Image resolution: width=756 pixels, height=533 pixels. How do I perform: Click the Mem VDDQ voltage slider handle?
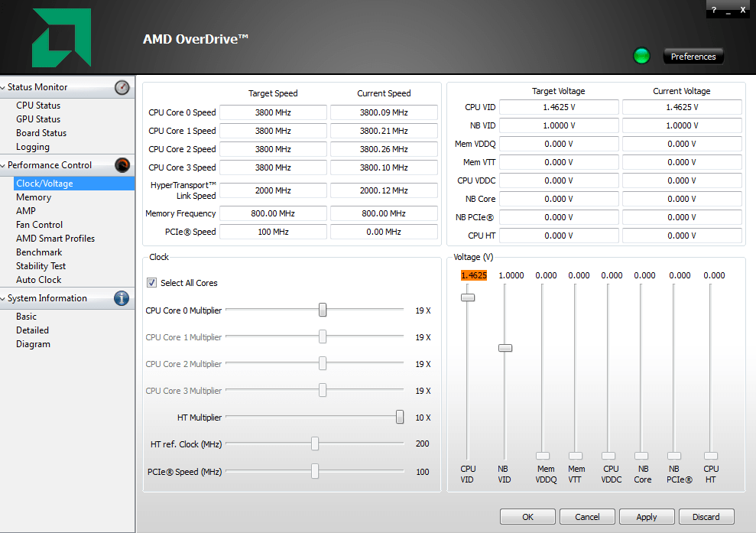pos(543,456)
